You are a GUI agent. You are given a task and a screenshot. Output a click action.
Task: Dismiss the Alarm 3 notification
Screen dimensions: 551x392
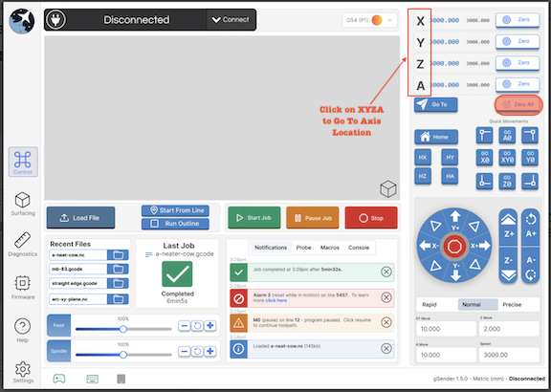(x=386, y=297)
